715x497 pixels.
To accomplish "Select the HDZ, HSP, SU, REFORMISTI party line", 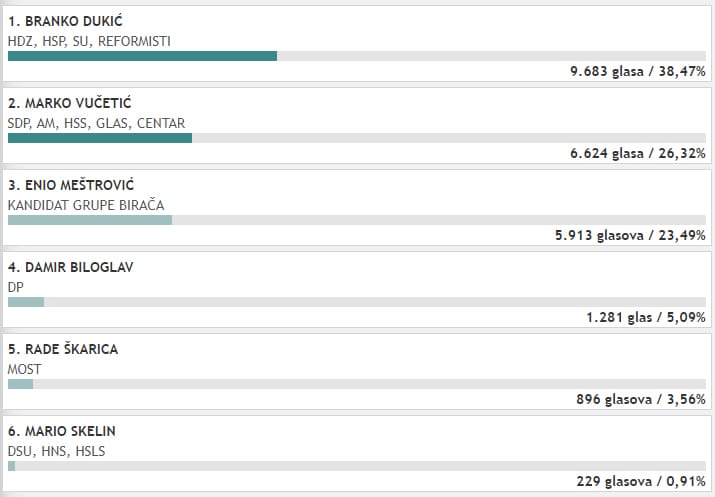I will click(89, 41).
